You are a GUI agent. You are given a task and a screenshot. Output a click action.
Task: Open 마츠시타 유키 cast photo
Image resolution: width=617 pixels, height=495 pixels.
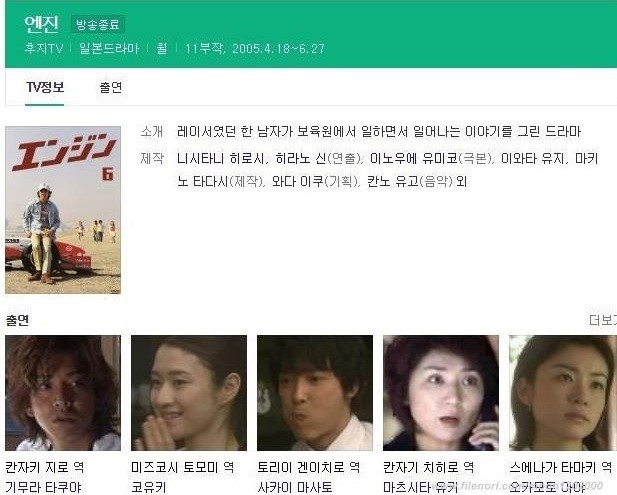point(441,393)
